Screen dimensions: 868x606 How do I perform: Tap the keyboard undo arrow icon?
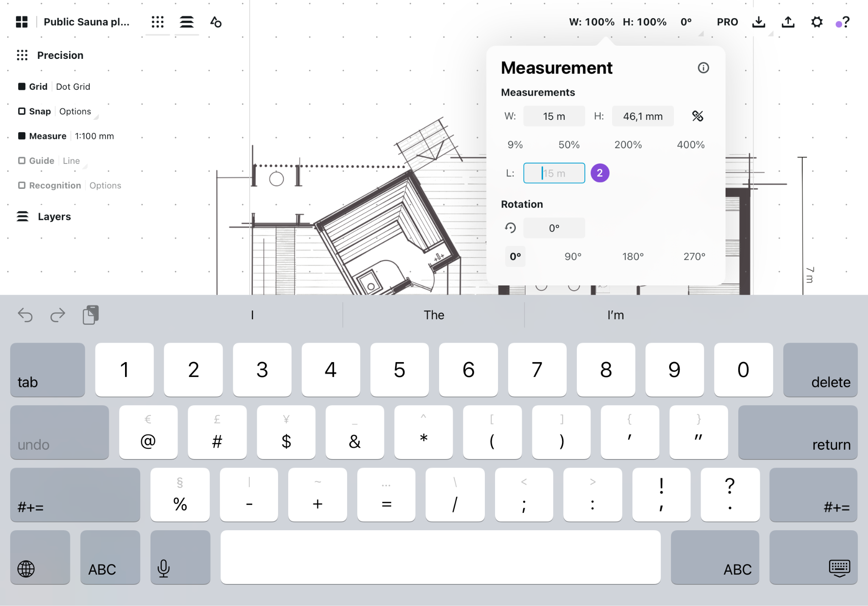(25, 315)
